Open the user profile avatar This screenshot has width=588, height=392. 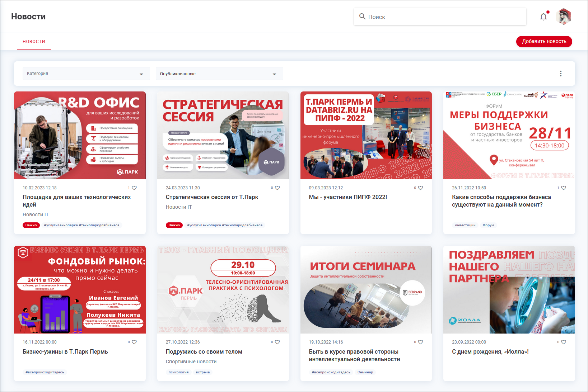tap(563, 17)
